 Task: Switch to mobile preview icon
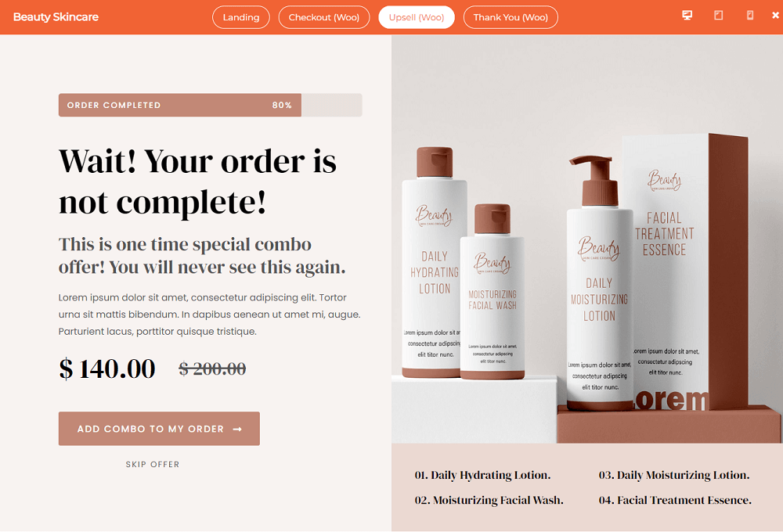(x=749, y=15)
